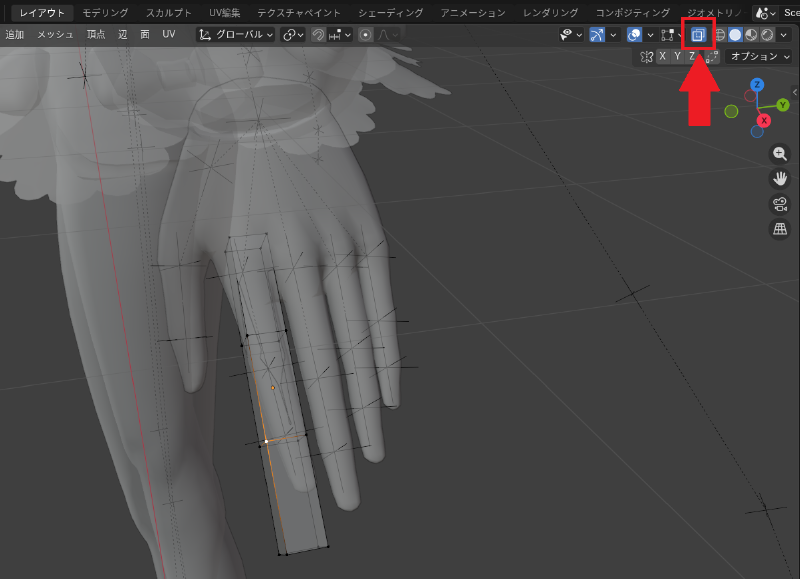800x579 pixels.
Task: Click the zoom magnifier viewport icon
Action: (780, 154)
